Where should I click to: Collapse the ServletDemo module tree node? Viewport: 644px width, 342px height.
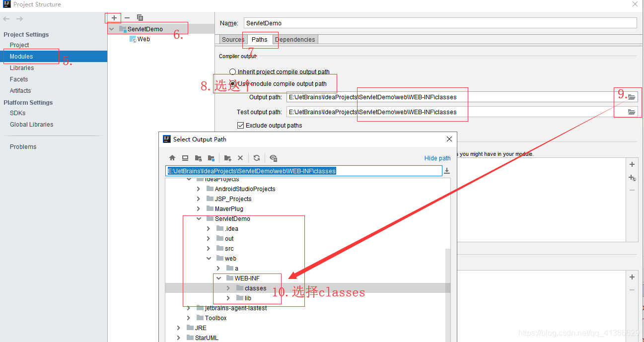pos(112,29)
